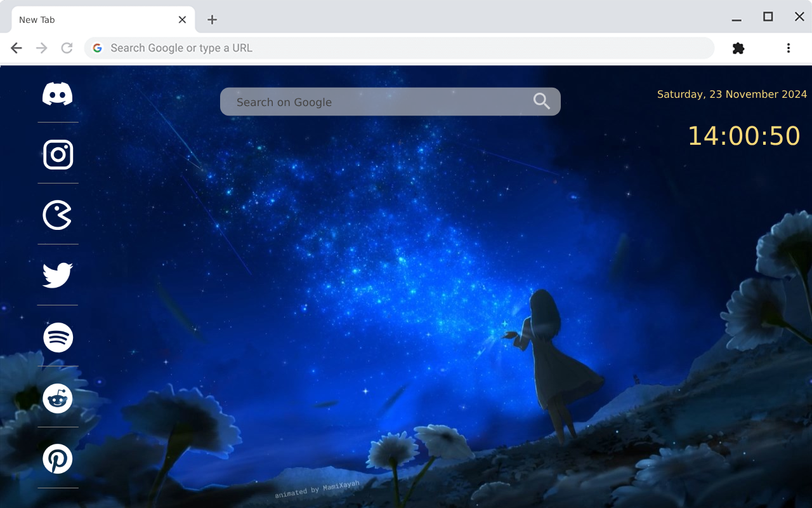Click the clock showing 14:00:50
The image size is (812, 508).
744,136
